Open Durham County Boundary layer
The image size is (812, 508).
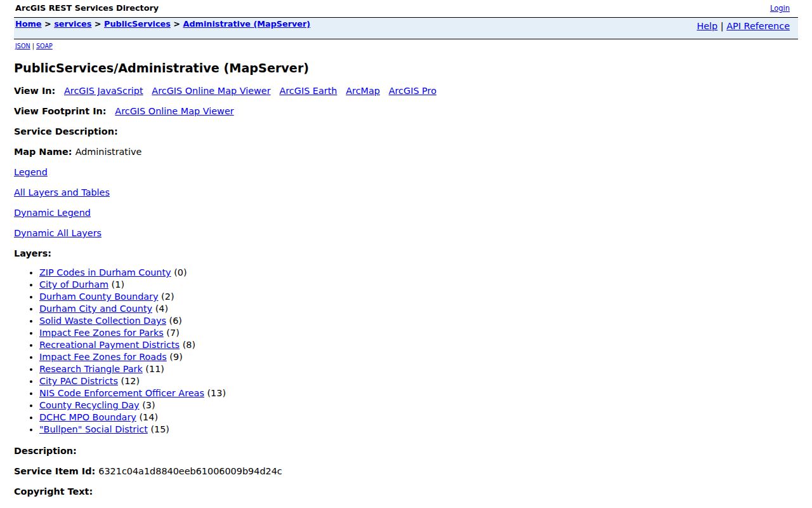tap(98, 297)
